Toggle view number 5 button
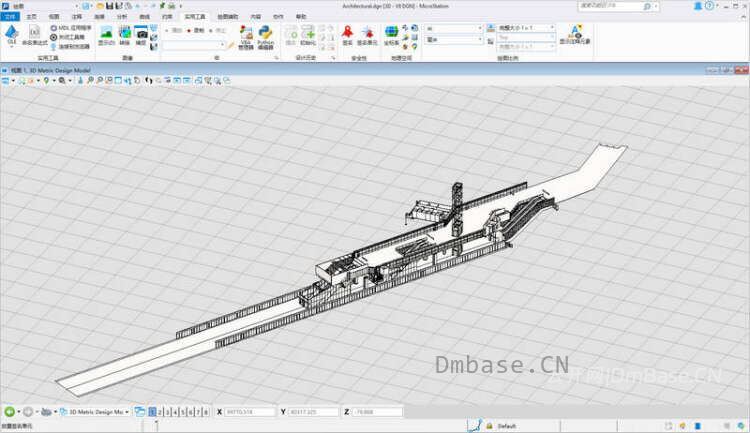Image resolution: width=750 pixels, height=433 pixels. pyautogui.click(x=183, y=412)
